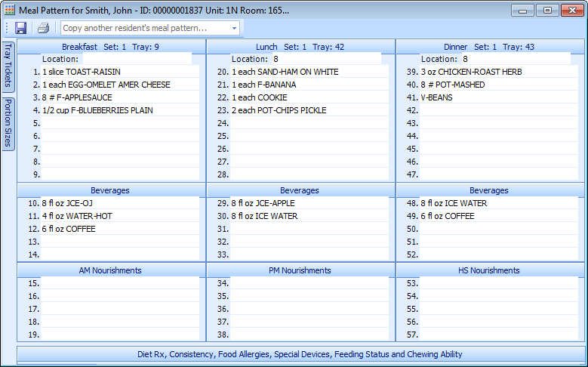Select the TOAST-RAISIN breakfast item row
This screenshot has height=367, width=588.
coord(119,72)
